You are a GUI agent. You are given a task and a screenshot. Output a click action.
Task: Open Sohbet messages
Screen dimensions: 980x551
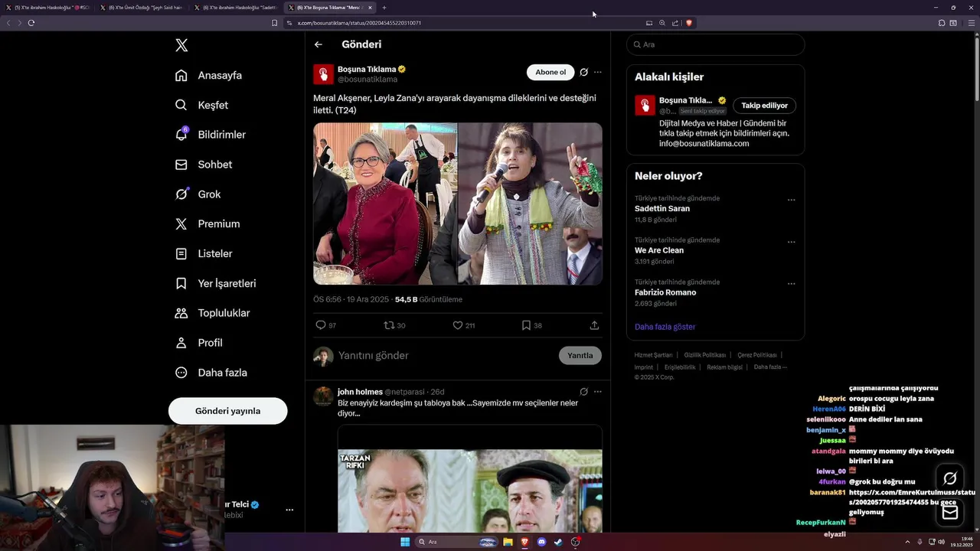coord(203,165)
